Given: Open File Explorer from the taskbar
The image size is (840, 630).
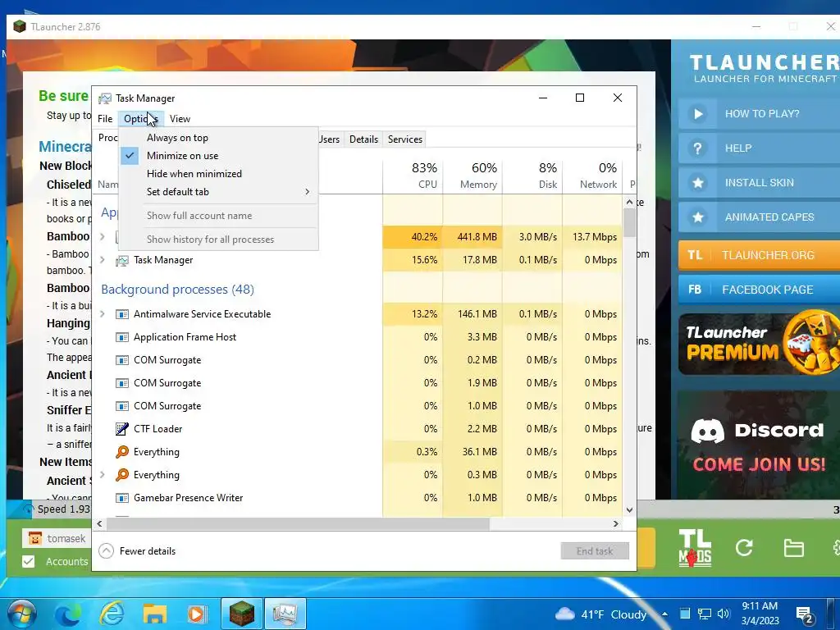Looking at the screenshot, I should tap(154, 614).
